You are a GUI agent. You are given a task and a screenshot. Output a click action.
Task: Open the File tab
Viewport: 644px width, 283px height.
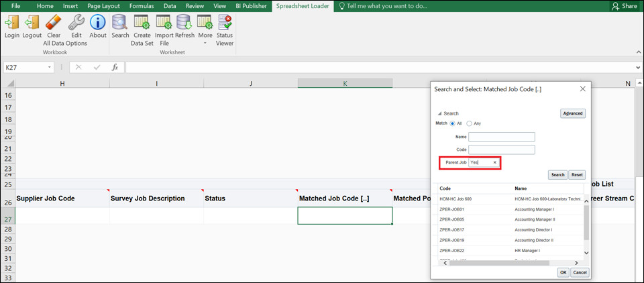point(16,6)
